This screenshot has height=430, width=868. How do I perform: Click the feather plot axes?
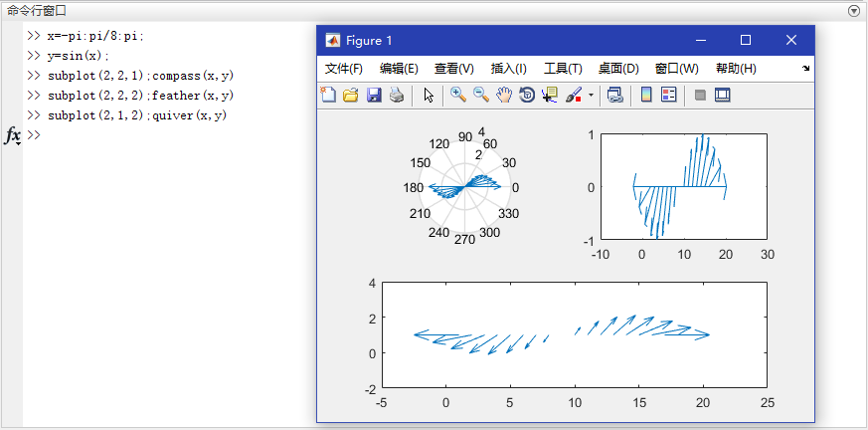pos(684,187)
